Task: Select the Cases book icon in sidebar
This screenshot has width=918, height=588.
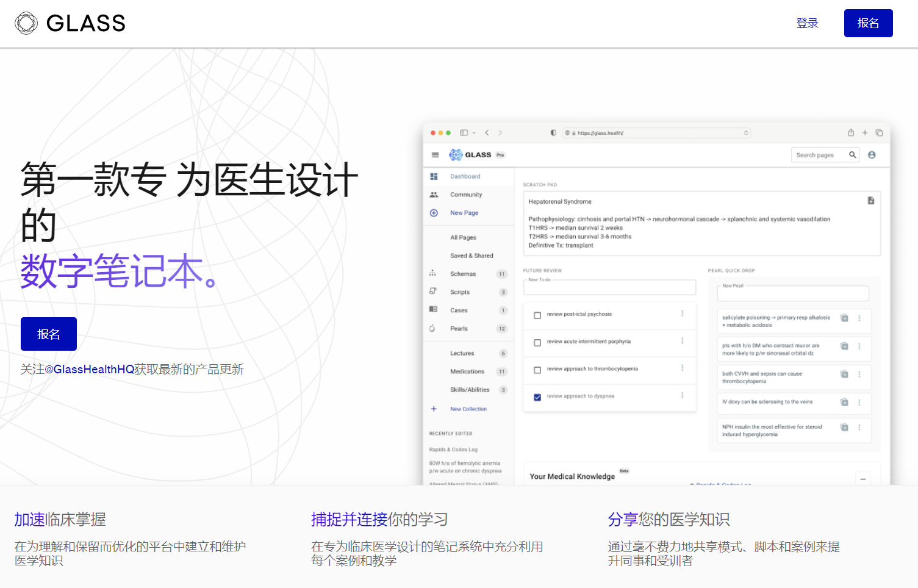Action: (433, 309)
